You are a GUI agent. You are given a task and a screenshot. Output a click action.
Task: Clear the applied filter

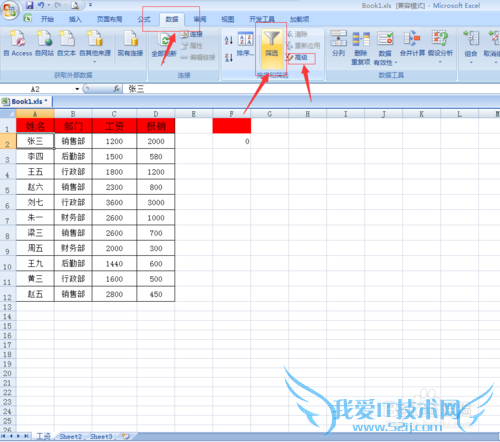pyautogui.click(x=297, y=34)
